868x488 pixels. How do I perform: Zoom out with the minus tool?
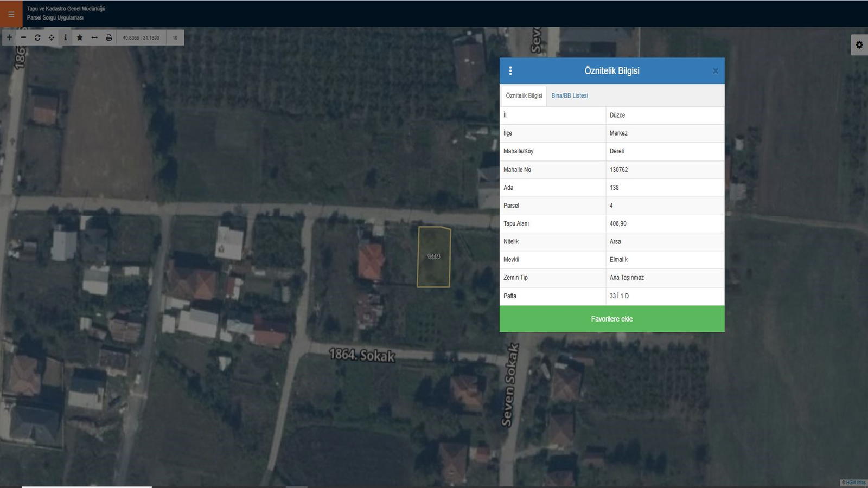coord(23,37)
